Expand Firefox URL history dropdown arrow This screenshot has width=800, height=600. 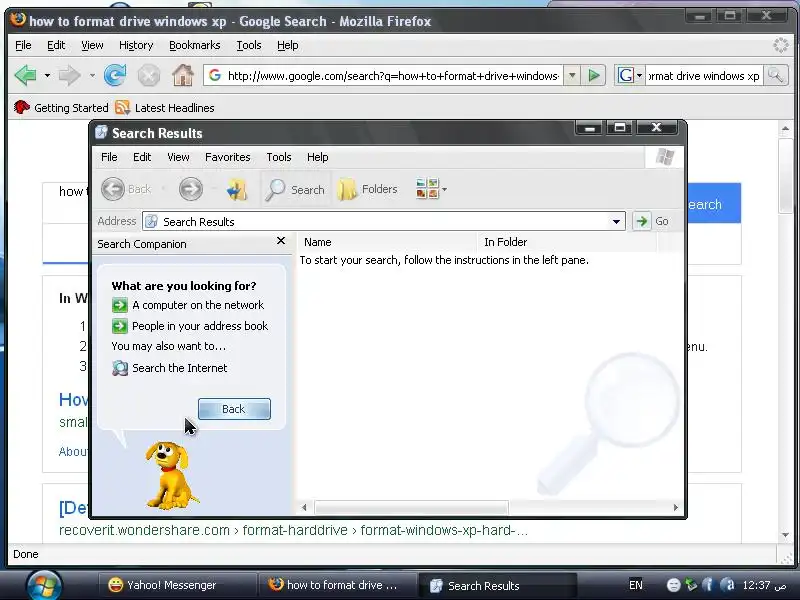pos(572,76)
